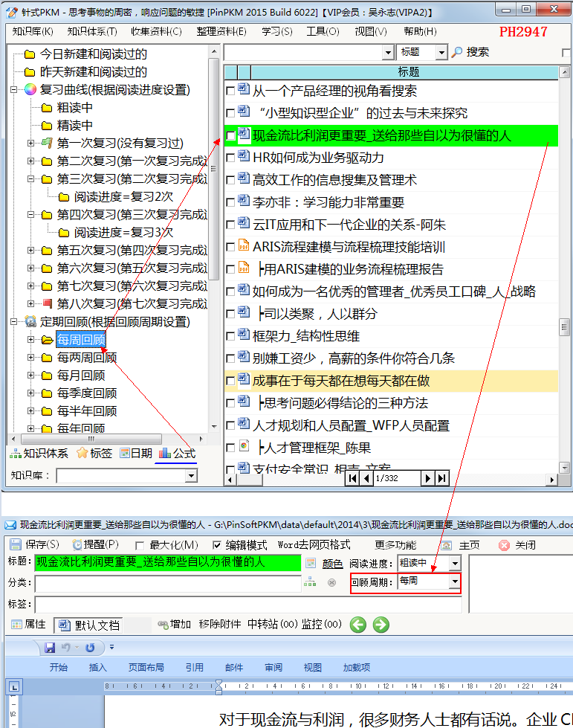Open the Word 页面布局 ribbon tab

click(146, 667)
